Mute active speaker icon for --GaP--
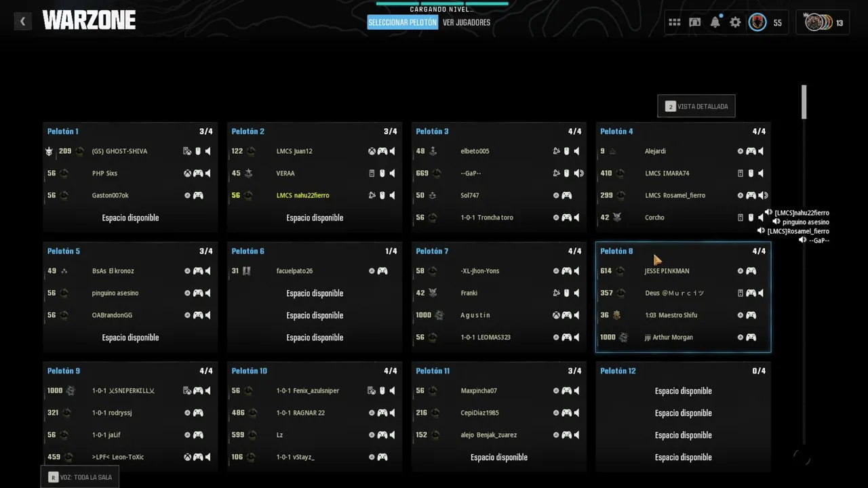 (x=578, y=174)
